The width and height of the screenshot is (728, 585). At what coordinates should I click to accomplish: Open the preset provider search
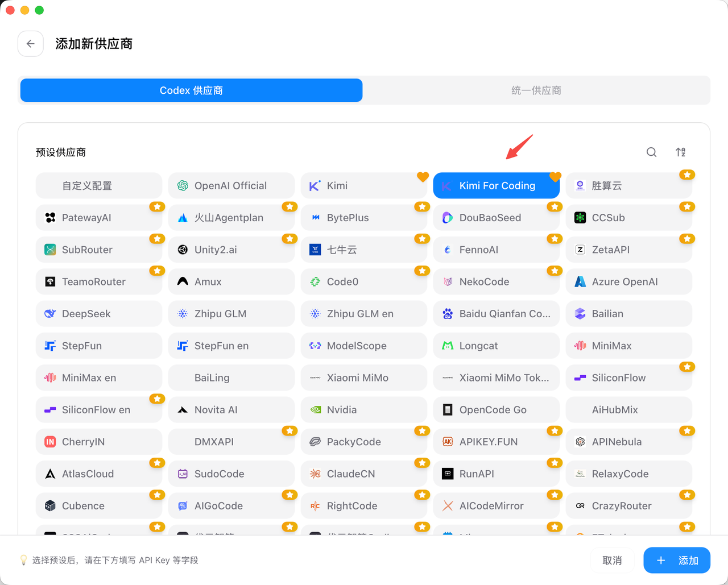(652, 152)
